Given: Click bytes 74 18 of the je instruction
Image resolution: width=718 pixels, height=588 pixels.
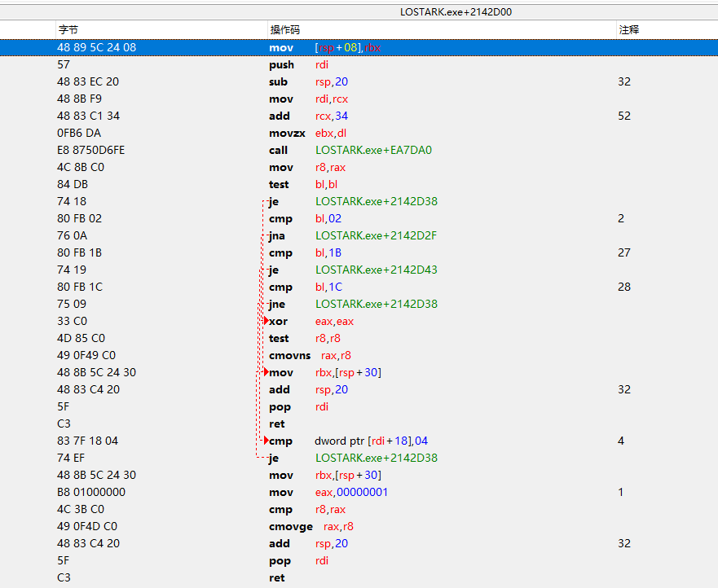Looking at the screenshot, I should [72, 201].
